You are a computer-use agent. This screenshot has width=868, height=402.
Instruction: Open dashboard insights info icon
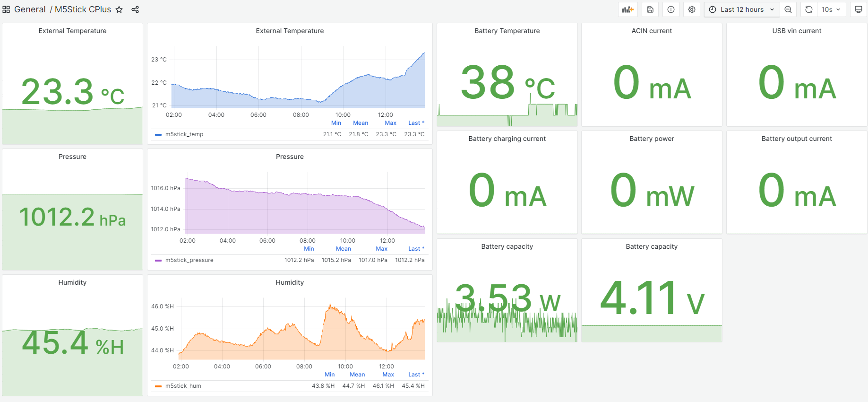671,9
